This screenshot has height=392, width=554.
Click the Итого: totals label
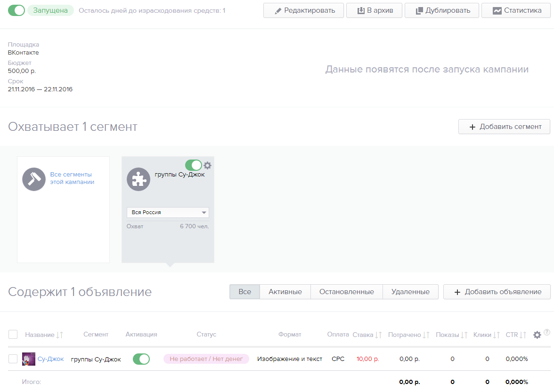click(x=32, y=382)
